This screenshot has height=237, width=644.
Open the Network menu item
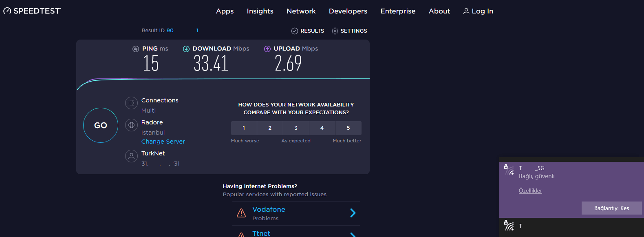301,11
